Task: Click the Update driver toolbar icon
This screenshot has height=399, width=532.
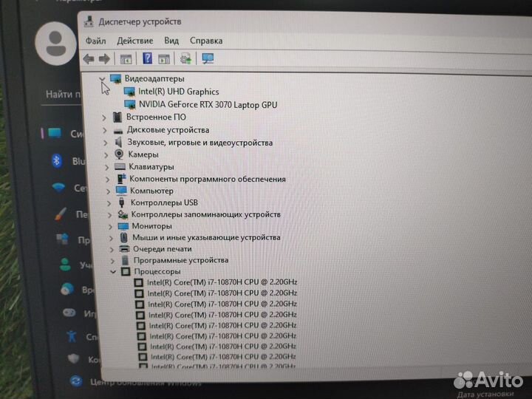Action: click(x=186, y=58)
